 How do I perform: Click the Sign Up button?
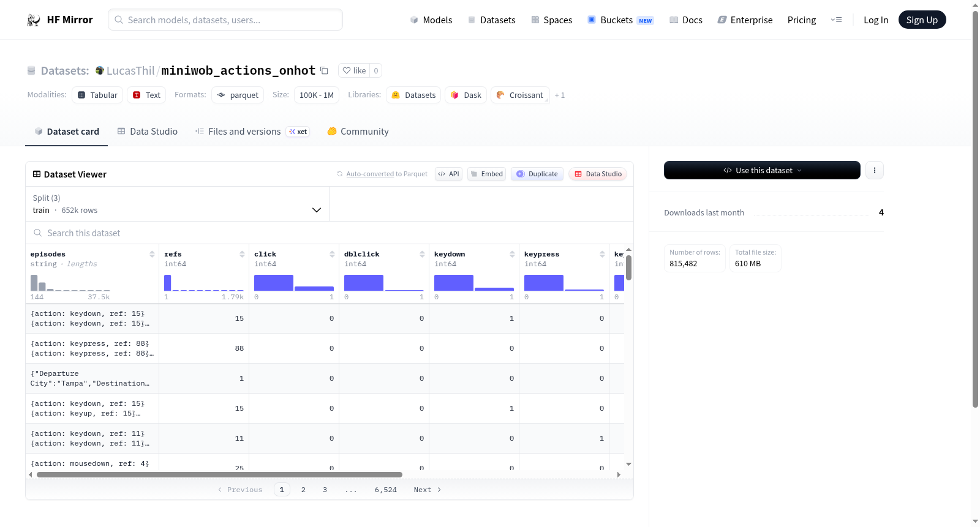[922, 20]
